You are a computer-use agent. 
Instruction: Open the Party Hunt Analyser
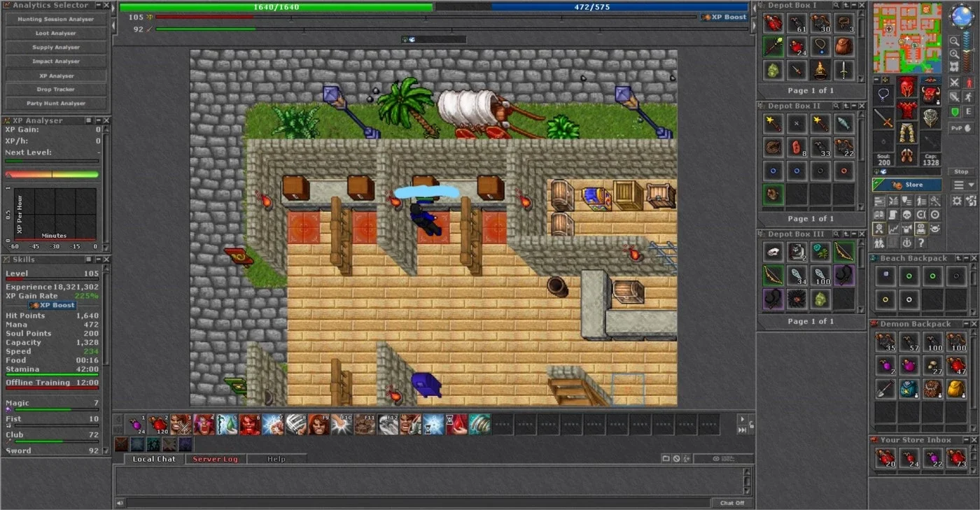56,103
